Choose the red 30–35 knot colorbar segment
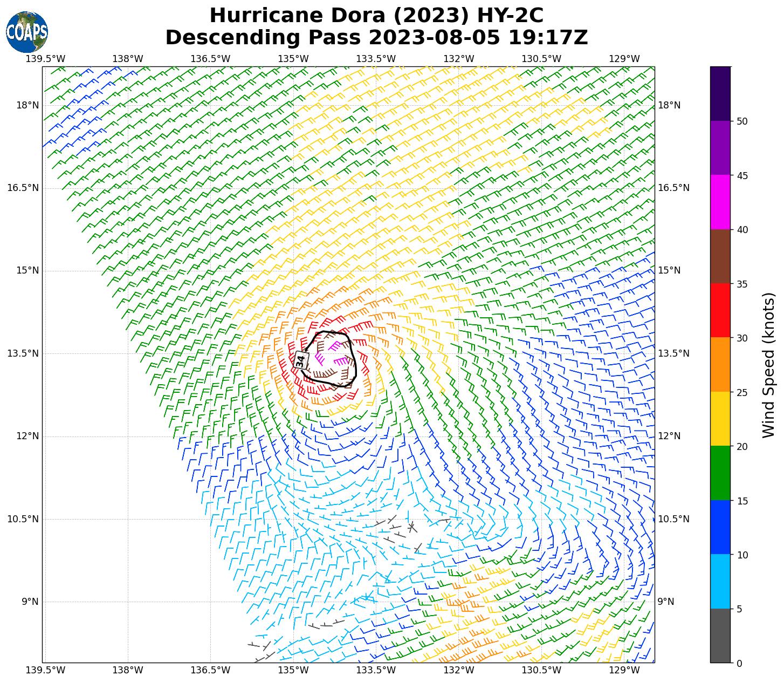 [x=720, y=310]
